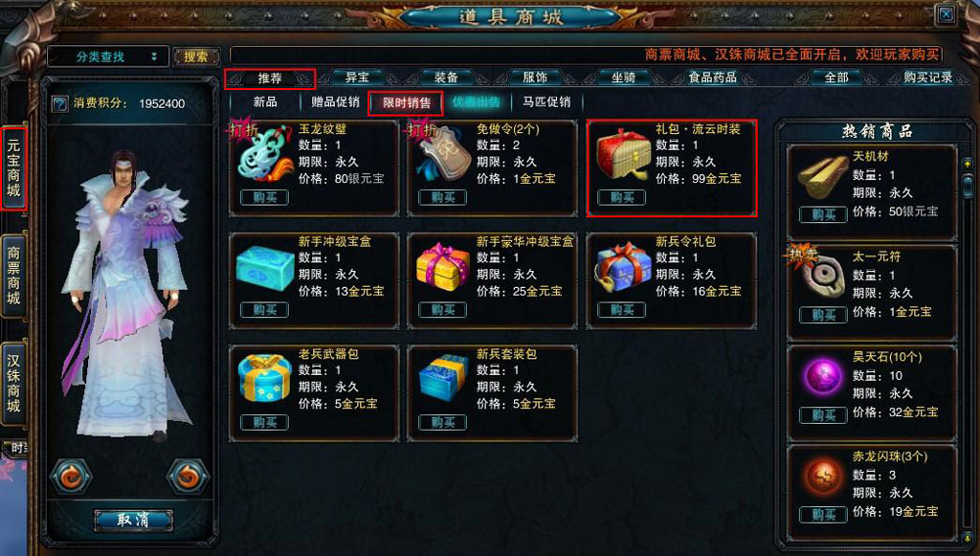This screenshot has height=556, width=980.
Task: Click the 赤龙闪珠 red bead icon
Action: click(x=822, y=476)
